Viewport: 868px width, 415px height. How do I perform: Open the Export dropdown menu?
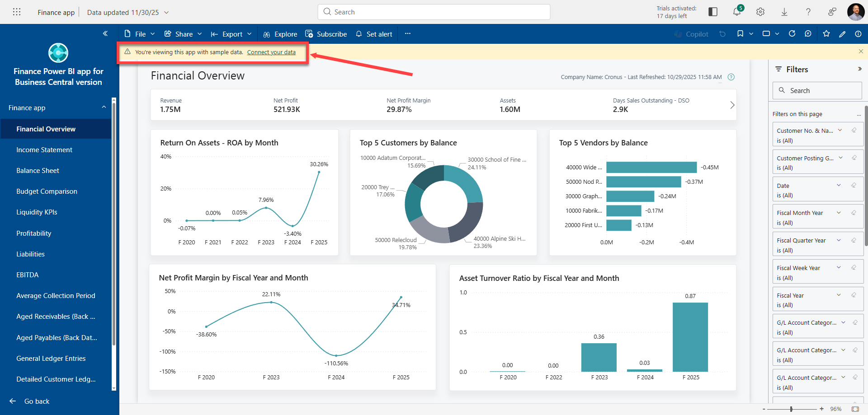coord(231,34)
